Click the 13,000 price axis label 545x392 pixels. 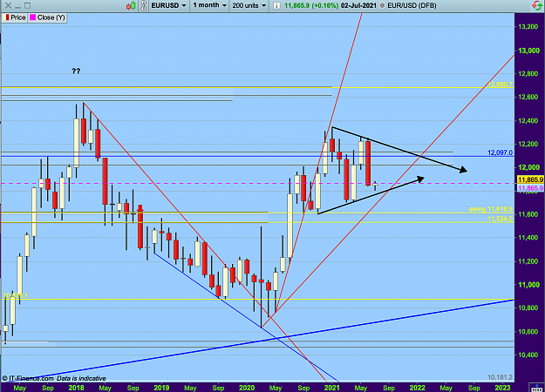click(x=529, y=51)
